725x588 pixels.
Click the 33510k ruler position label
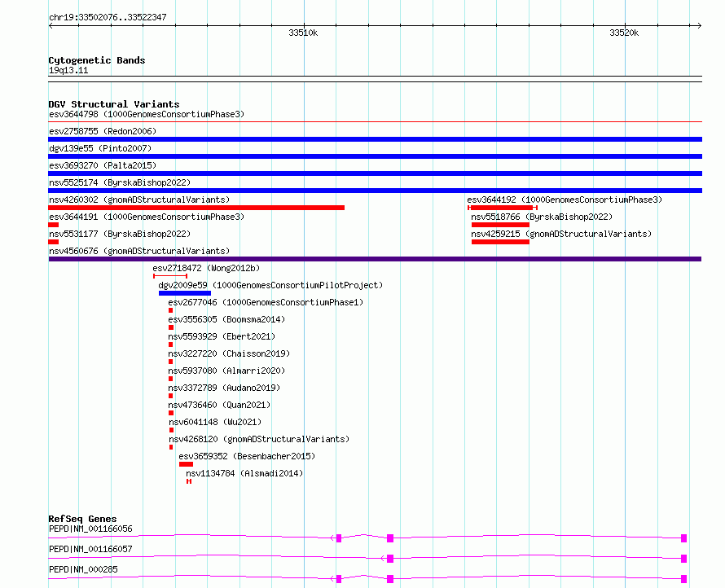coord(303,33)
